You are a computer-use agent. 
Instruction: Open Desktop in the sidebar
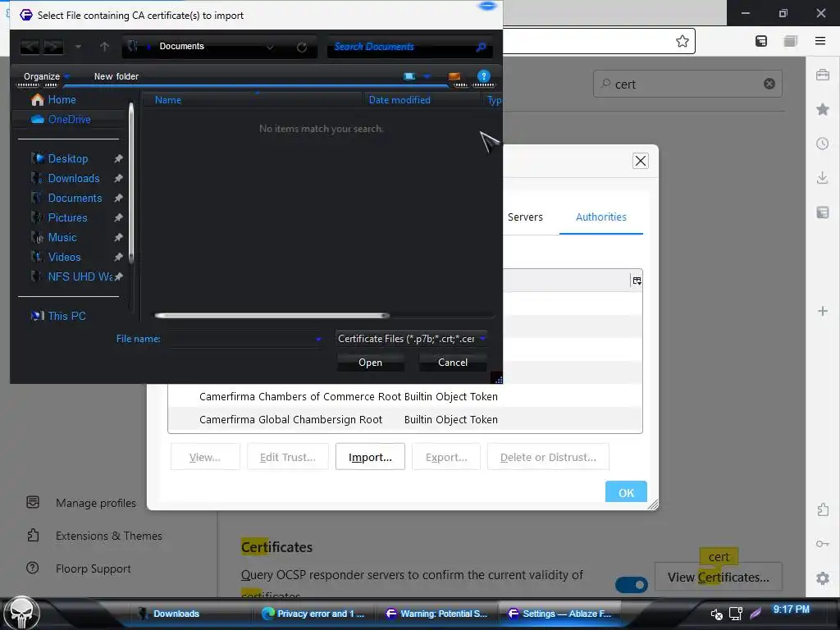[68, 158]
